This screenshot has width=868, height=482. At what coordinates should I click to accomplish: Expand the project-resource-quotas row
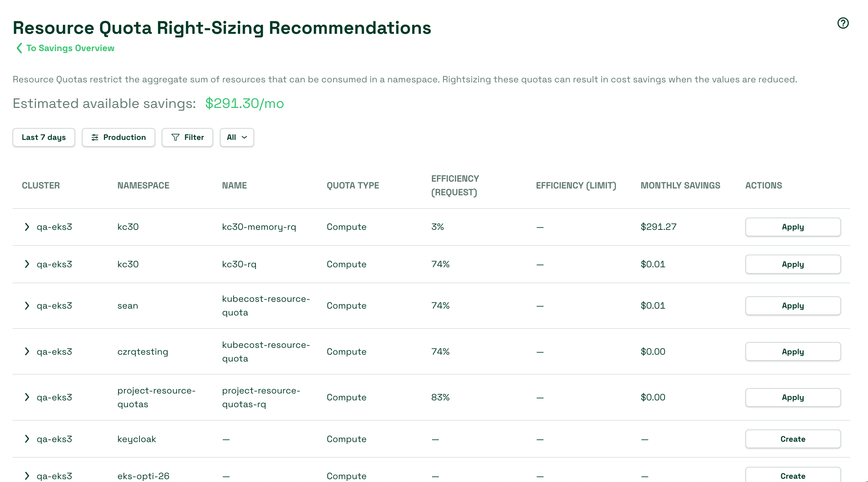(x=27, y=397)
